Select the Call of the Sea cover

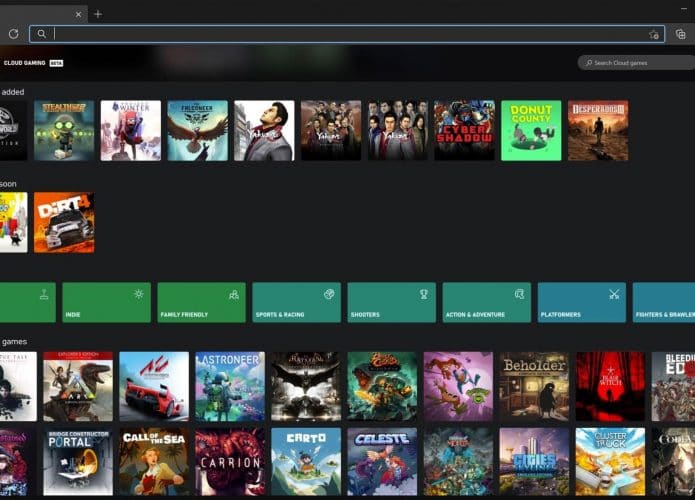154,461
